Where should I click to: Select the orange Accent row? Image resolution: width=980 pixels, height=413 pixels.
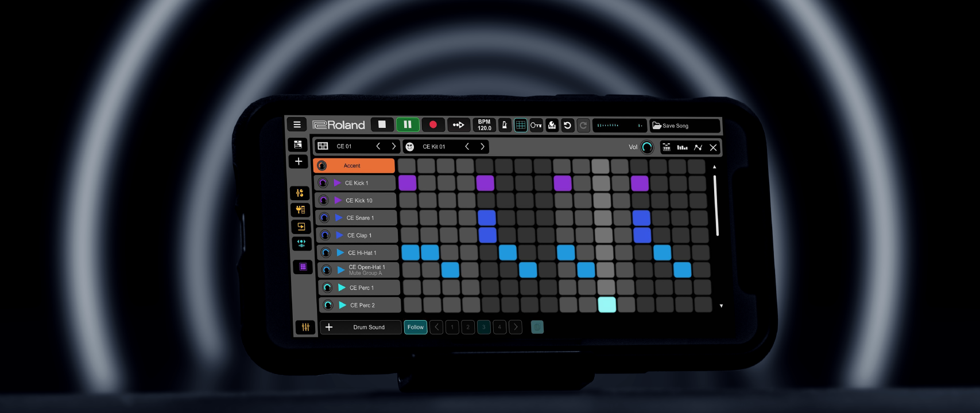click(354, 166)
